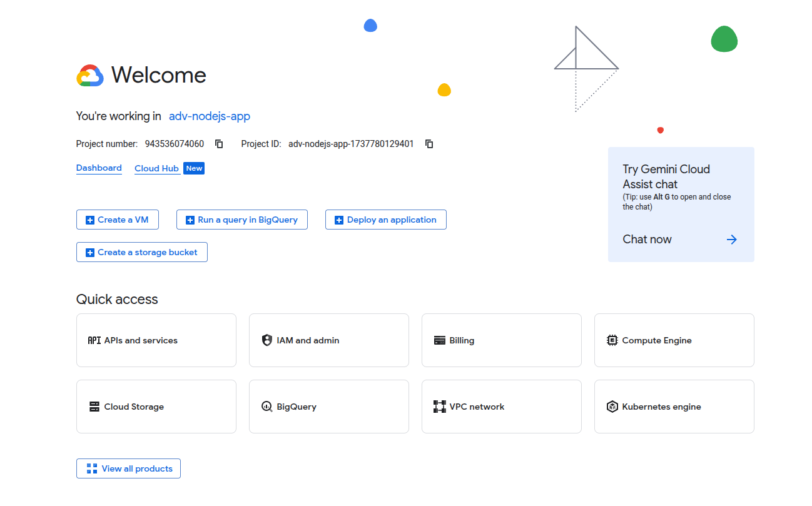Open the Compute Engine card
Screen dimensions: 812x506
tap(674, 340)
